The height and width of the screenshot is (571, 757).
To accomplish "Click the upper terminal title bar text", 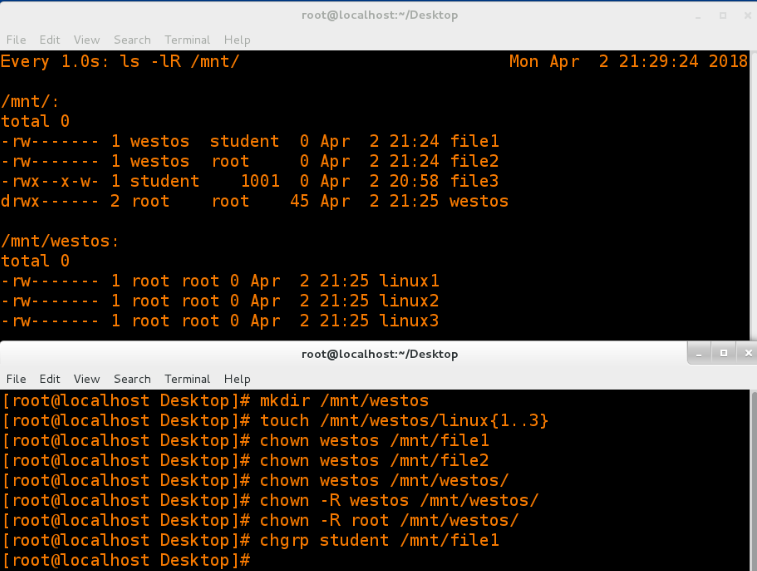I will (379, 15).
